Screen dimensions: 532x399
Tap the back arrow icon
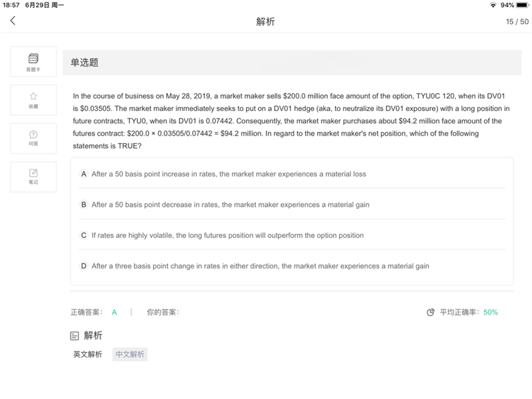pyautogui.click(x=13, y=21)
